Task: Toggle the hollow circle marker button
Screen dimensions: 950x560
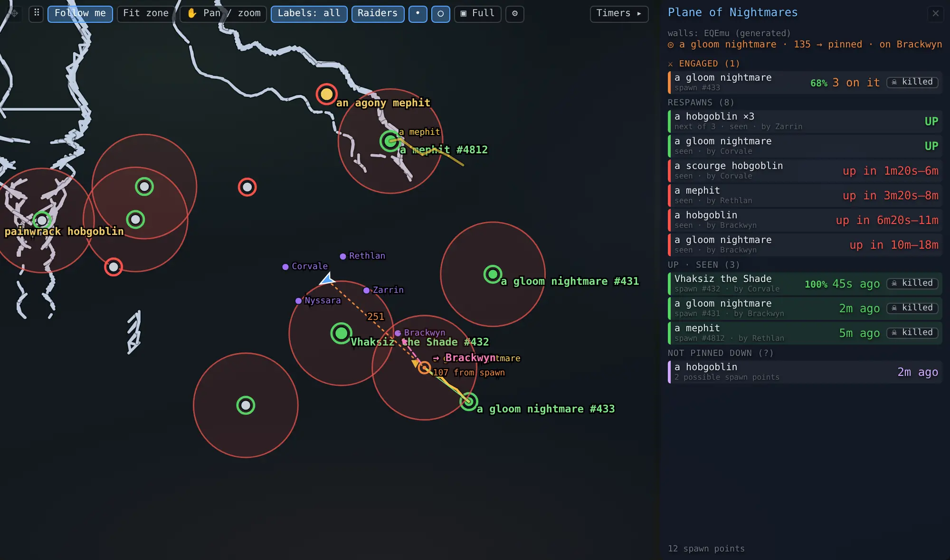Action: click(440, 13)
